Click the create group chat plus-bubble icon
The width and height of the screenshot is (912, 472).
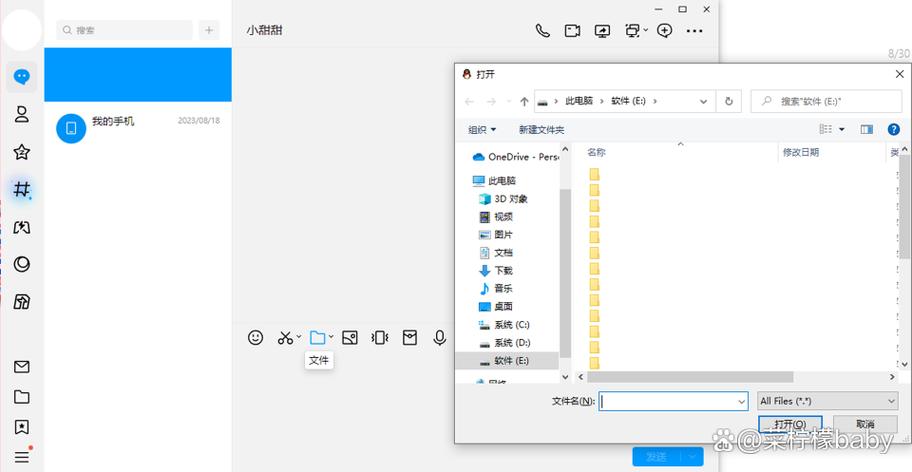click(664, 31)
